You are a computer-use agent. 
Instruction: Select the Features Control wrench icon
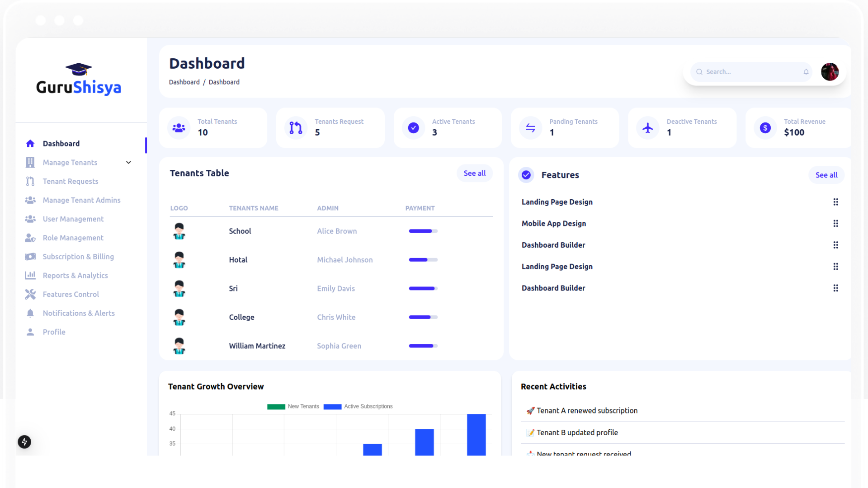coord(30,294)
